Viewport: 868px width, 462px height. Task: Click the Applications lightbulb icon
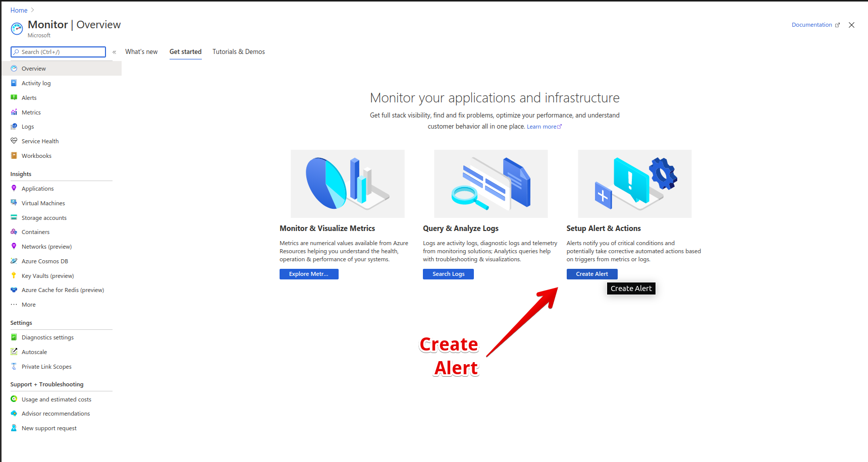coord(14,189)
